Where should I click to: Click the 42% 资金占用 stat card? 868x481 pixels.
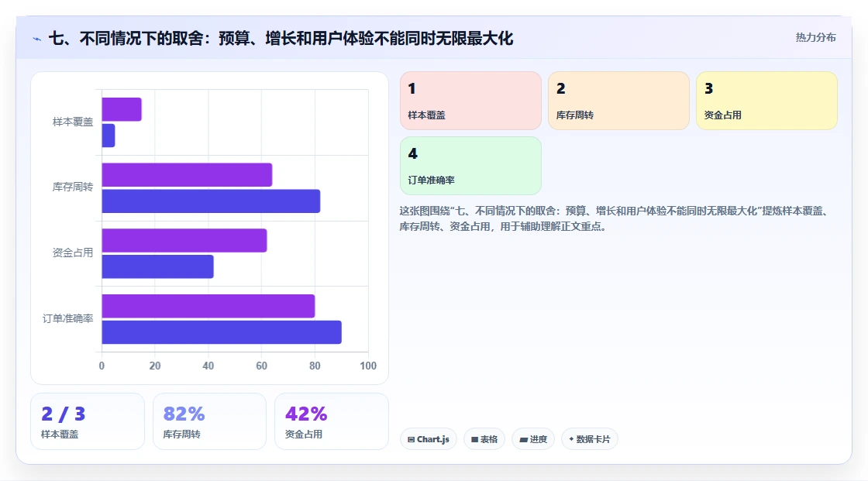332,421
